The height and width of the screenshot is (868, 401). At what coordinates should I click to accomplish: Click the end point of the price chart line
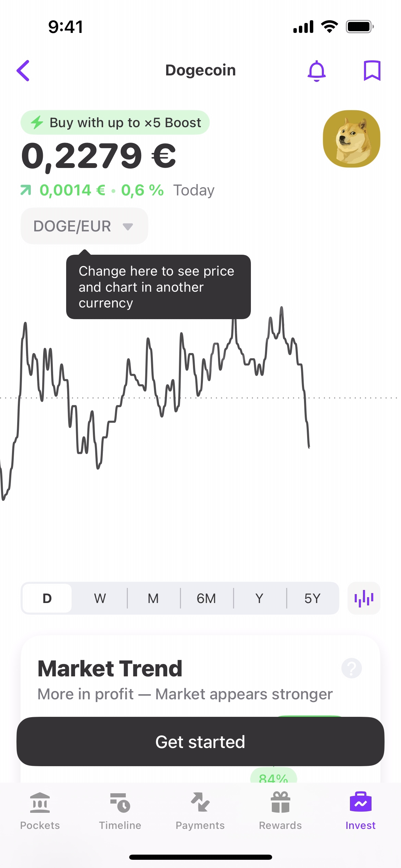pos(309,447)
